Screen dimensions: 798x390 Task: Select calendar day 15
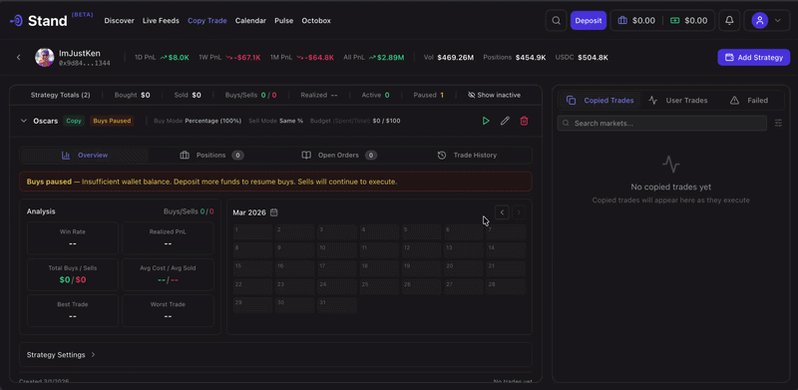pos(253,269)
